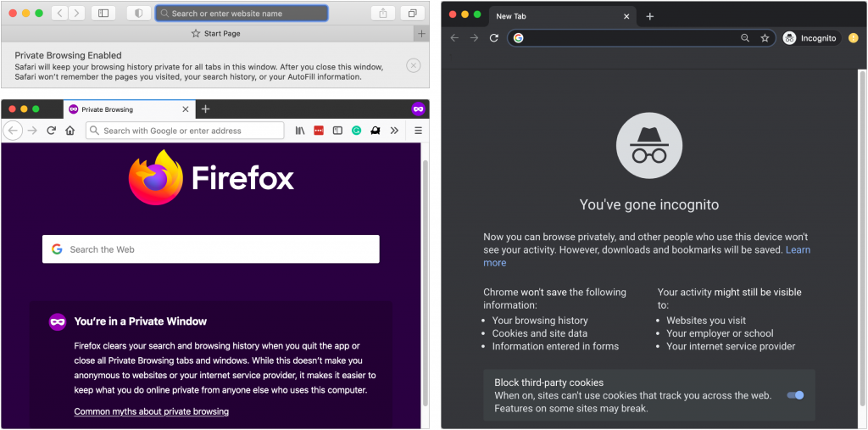Open the Firefox hamburger menu
Screen dimensions: 868x430
click(418, 131)
